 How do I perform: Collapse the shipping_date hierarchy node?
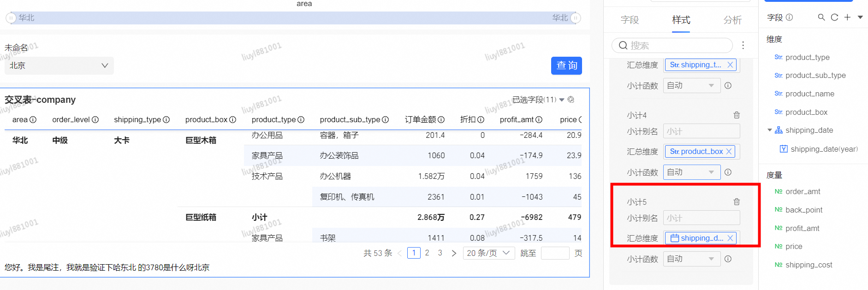tap(769, 130)
